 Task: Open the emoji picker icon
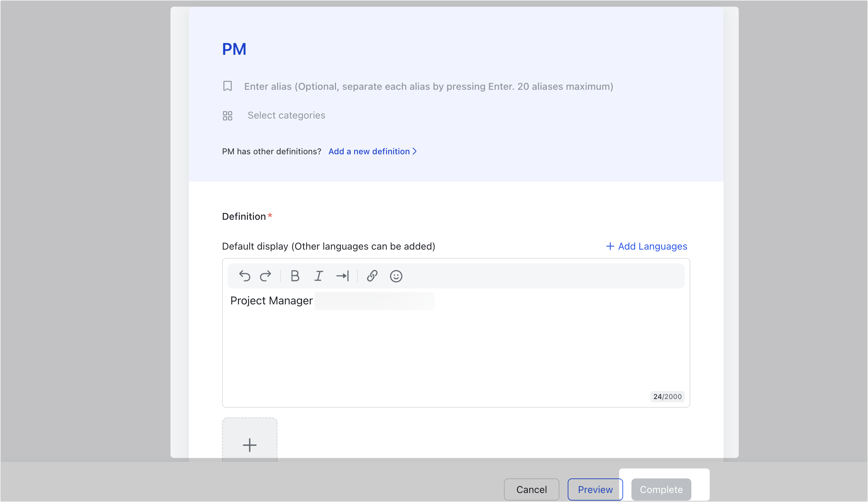coord(396,276)
